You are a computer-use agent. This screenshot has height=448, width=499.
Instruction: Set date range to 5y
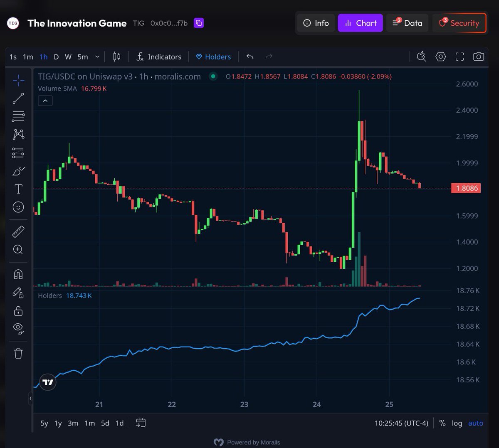click(44, 423)
